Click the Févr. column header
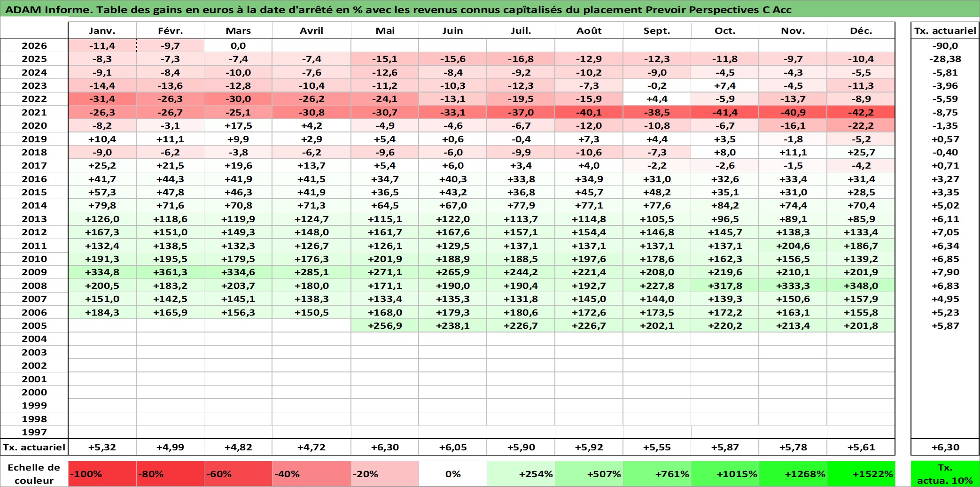Screen dimensions: 980x487 (170, 31)
